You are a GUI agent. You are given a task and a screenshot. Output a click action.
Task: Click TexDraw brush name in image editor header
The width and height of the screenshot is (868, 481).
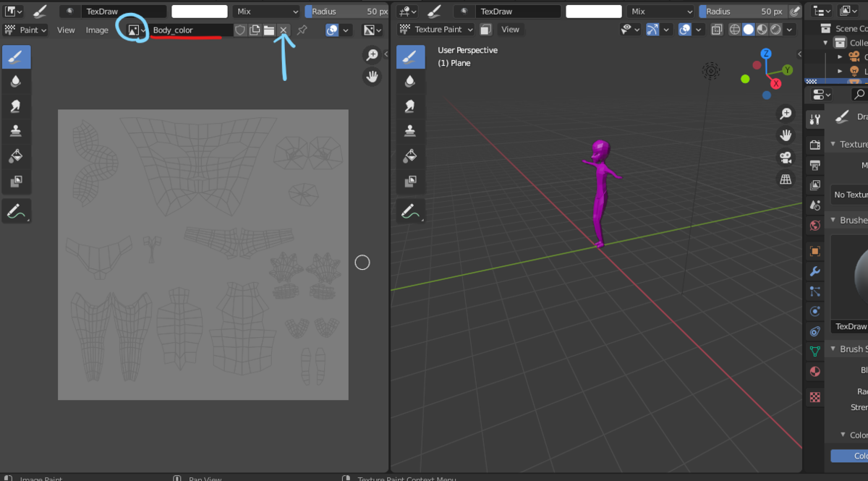point(124,12)
